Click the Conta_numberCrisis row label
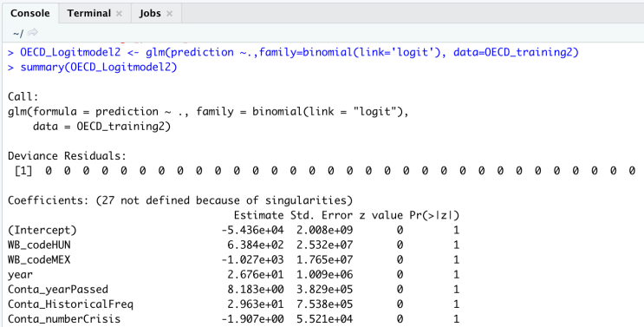 point(64,319)
